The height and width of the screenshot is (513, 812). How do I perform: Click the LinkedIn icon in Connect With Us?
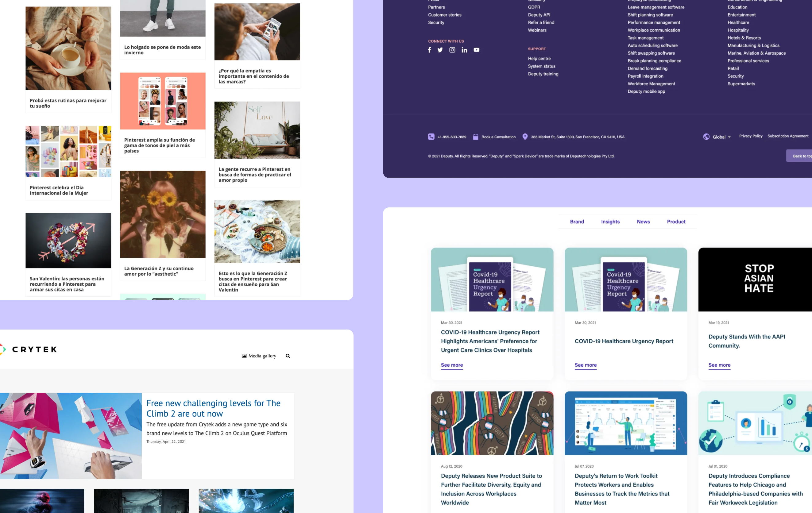point(464,50)
